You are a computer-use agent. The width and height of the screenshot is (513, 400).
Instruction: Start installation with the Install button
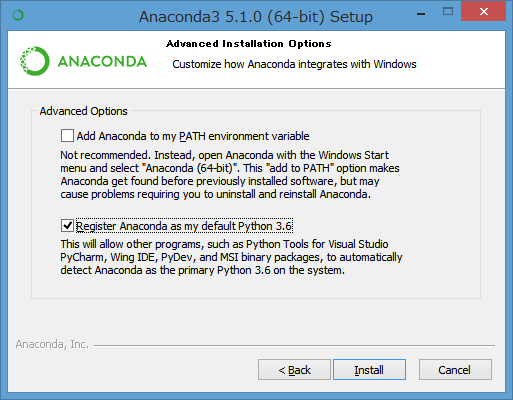(369, 370)
